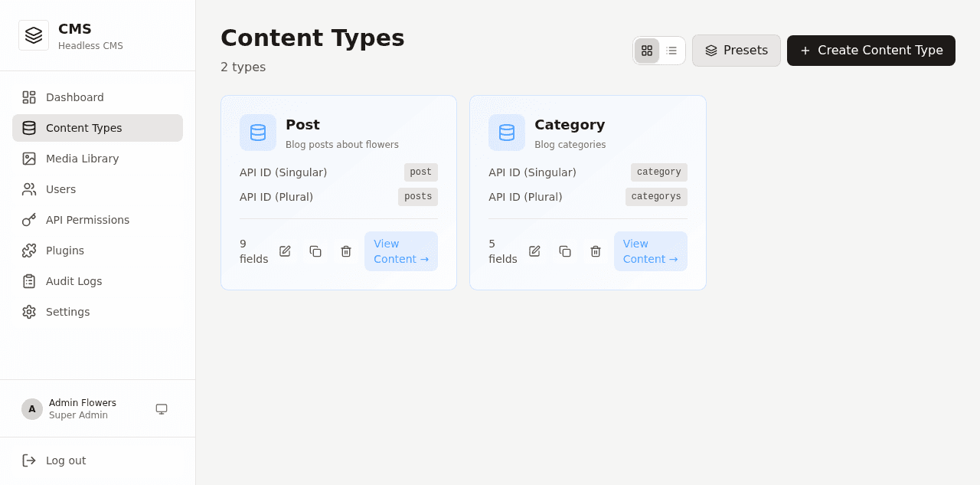The height and width of the screenshot is (485, 980).
Task: Click the '5 fields' count
Action: tap(503, 251)
